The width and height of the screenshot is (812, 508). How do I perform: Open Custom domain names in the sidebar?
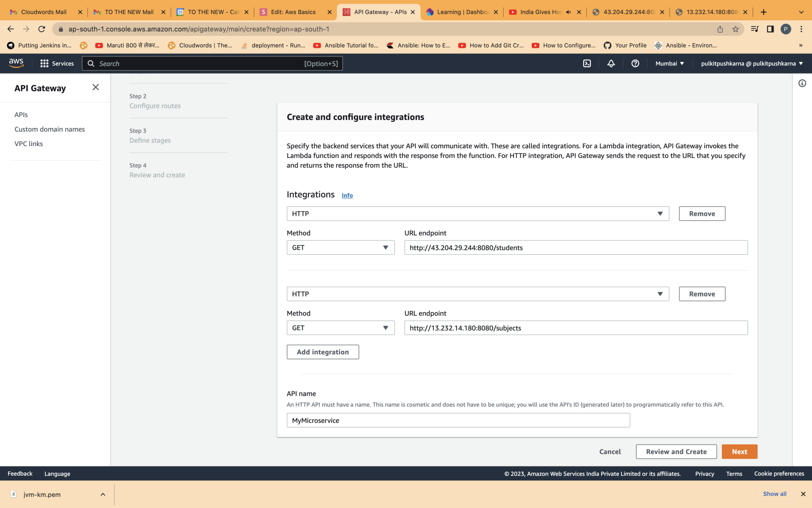pyautogui.click(x=50, y=129)
